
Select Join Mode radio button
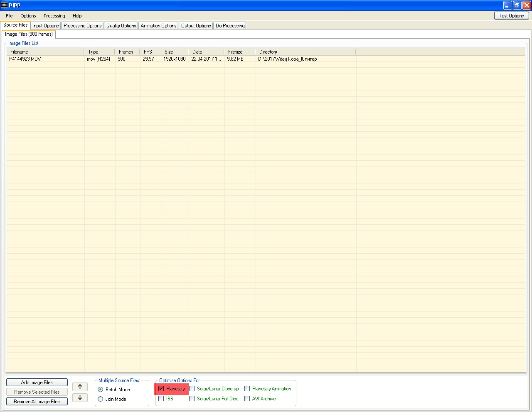101,399
